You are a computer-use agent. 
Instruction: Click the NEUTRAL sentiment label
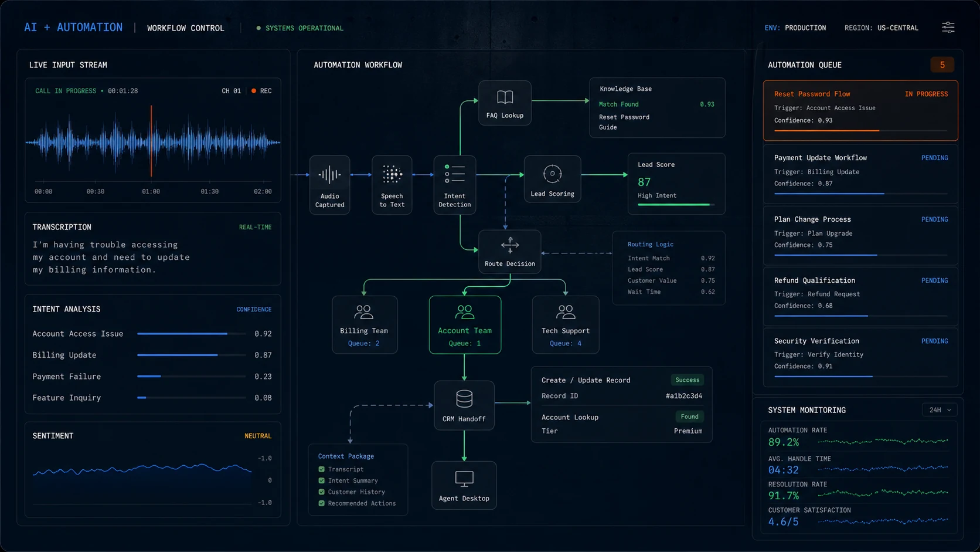258,436
